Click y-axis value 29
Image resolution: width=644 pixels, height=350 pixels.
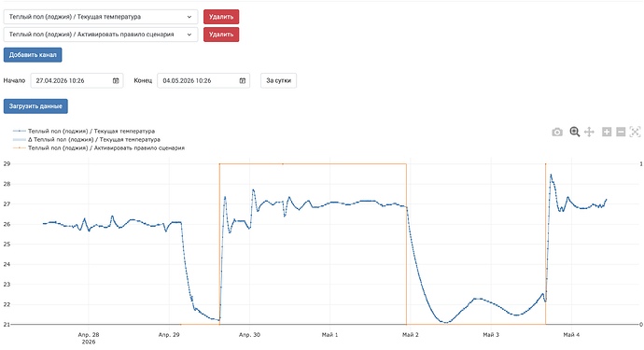pos(7,164)
